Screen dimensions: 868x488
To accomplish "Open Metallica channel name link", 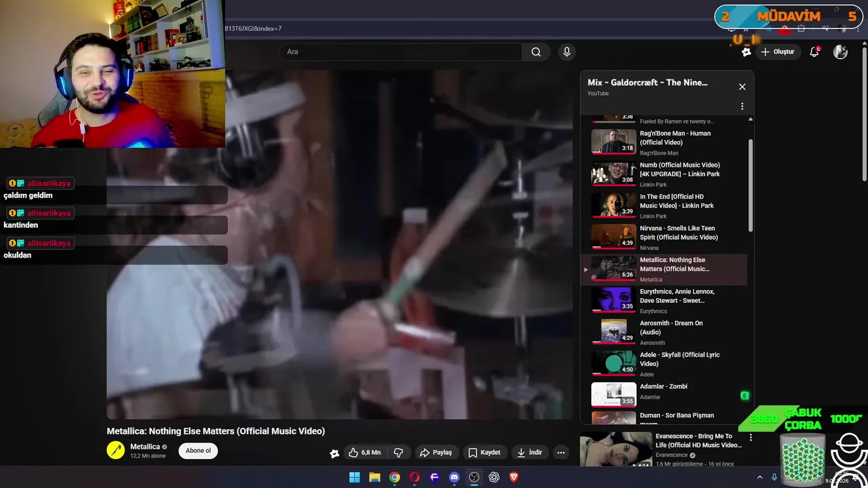I will point(145,447).
